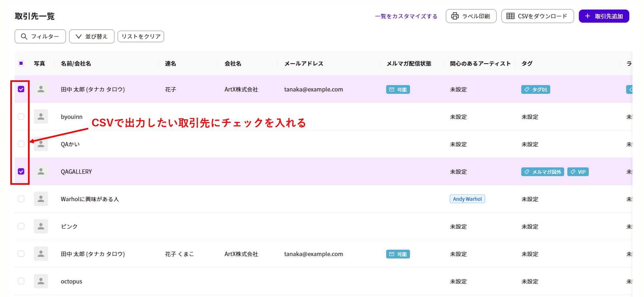
Task: Click the byouinn avatar icon
Action: click(x=41, y=117)
